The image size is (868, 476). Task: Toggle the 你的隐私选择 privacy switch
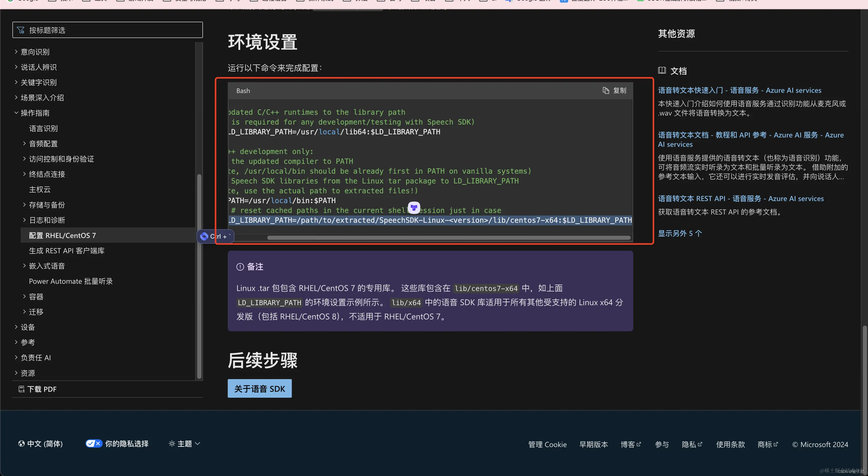coord(94,444)
